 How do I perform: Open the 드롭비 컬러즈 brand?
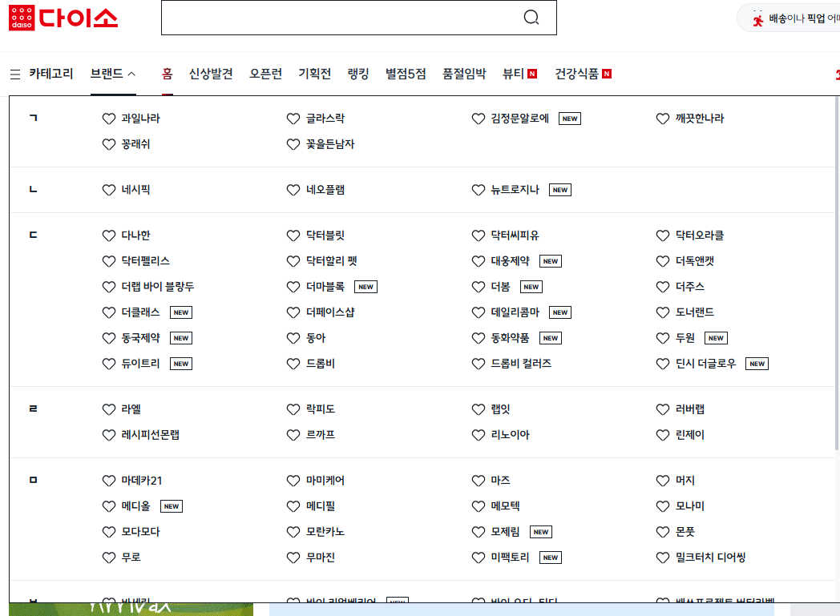[x=521, y=364]
